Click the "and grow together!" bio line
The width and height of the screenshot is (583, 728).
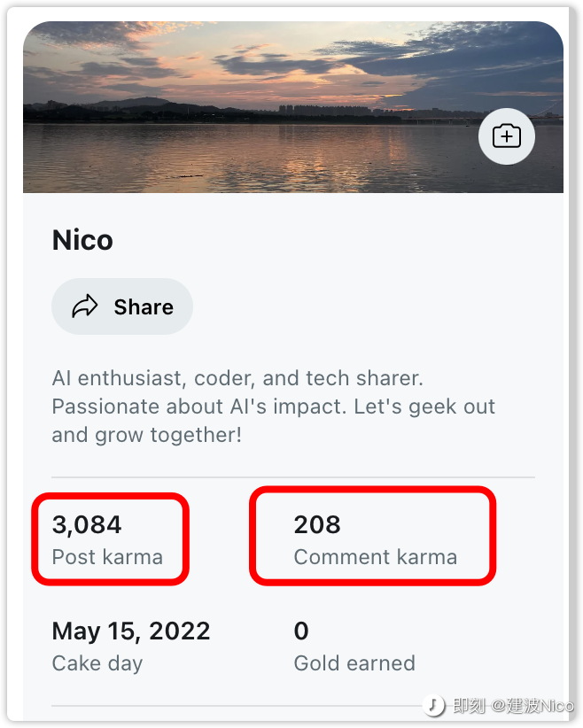[x=146, y=435]
